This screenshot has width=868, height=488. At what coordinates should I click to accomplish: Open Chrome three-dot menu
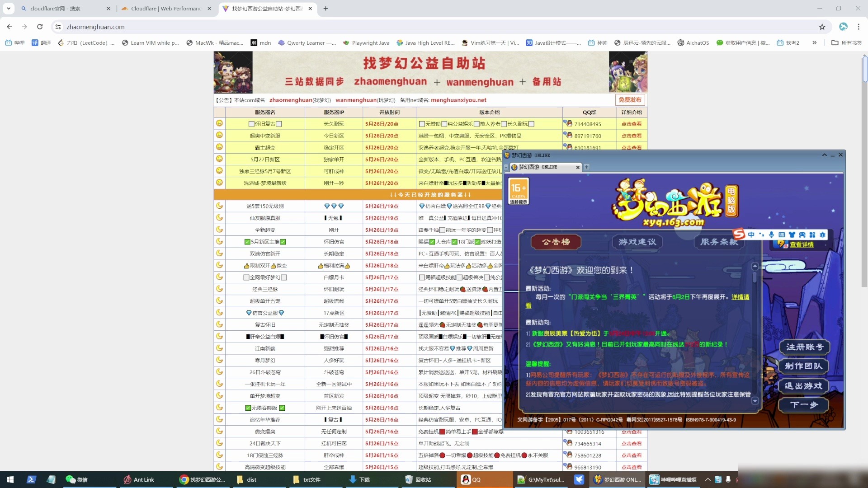coord(859,27)
